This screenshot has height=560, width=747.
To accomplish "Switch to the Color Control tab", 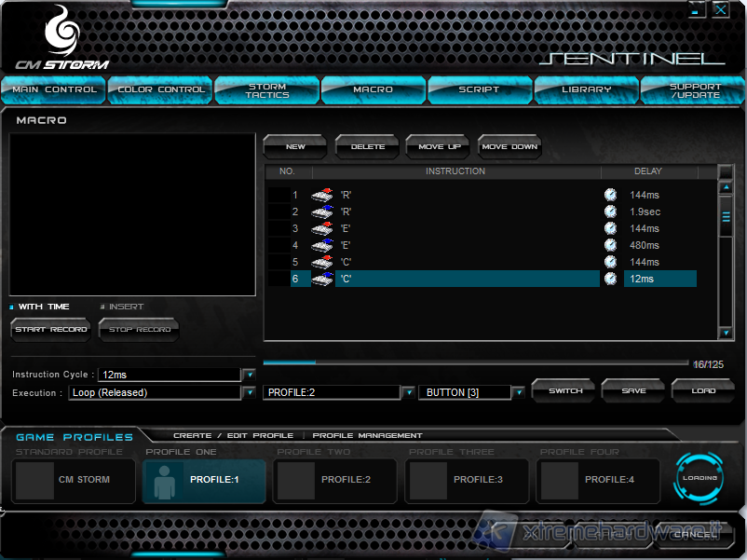I will [x=160, y=89].
